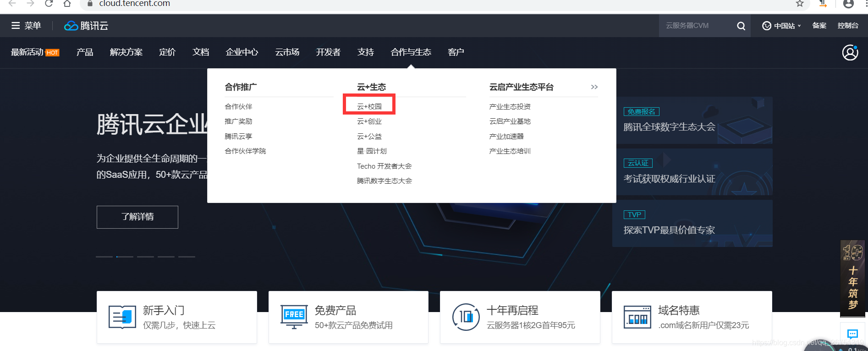Expand 云启产业生态平台 double chevron
Screen dimensions: 868x351
pos(594,87)
